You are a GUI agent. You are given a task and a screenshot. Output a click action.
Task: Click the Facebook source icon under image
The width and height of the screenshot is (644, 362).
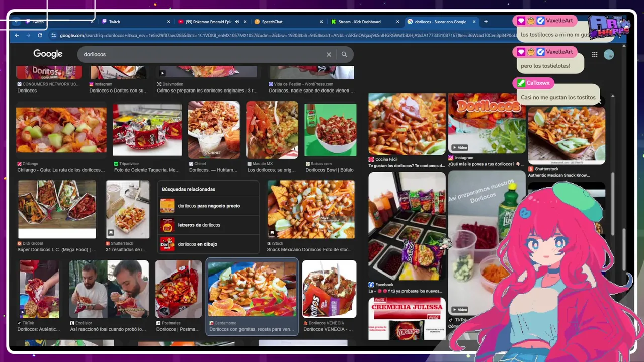coord(371,285)
